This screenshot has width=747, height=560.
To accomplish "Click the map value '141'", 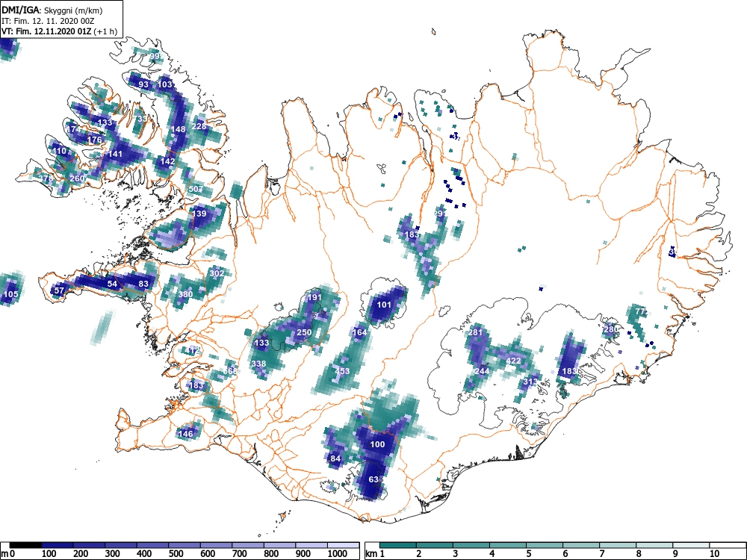I will (115, 154).
